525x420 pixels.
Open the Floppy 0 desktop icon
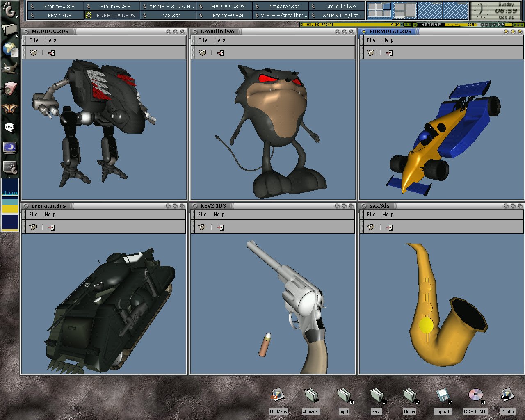point(442,400)
